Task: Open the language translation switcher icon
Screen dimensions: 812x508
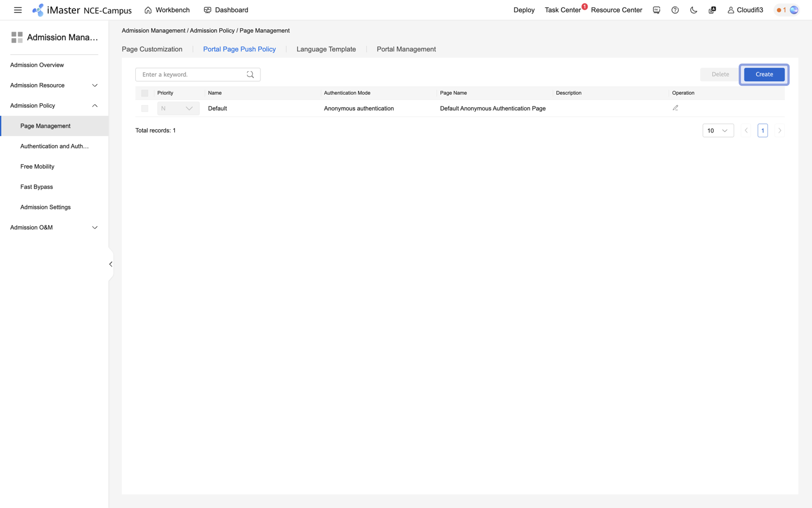Action: click(712, 10)
